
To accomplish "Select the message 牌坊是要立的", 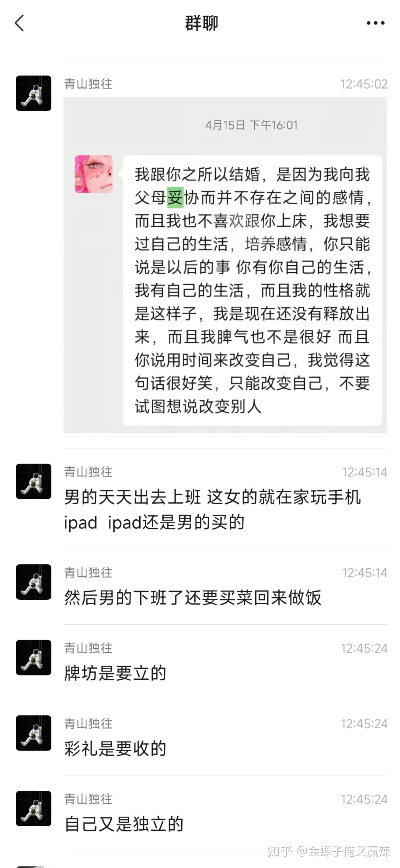I will pyautogui.click(x=115, y=673).
